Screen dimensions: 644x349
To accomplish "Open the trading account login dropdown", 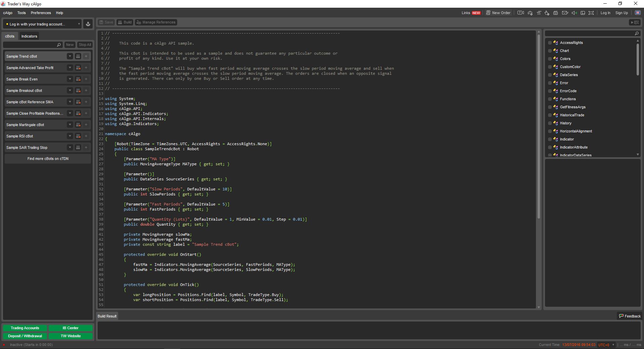I will tap(42, 24).
